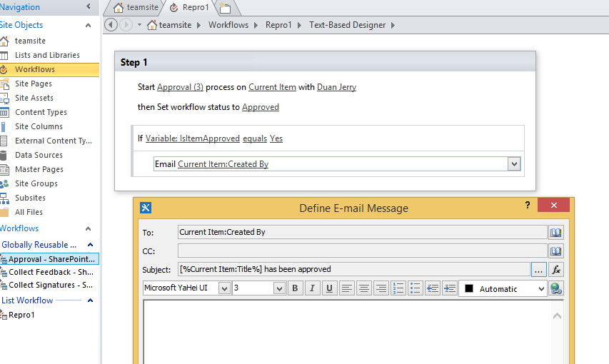Viewport: 609px width, 364px height.
Task: Click the Duan Jerry link
Action: [337, 87]
